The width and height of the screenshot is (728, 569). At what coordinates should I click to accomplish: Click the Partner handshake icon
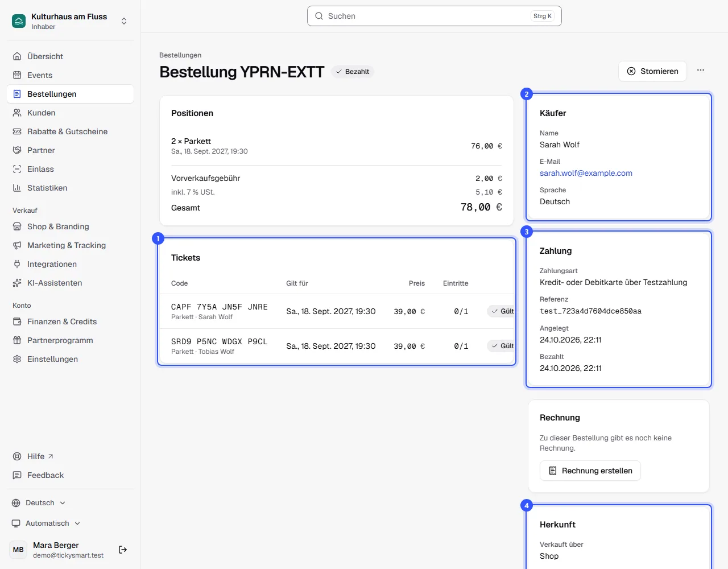[x=17, y=150]
